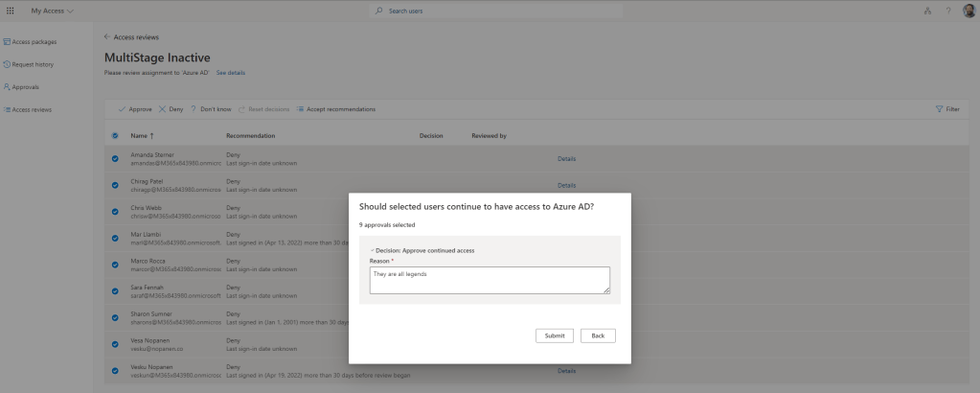Go to Request history in sidebar
The image size is (980, 393).
tap(34, 64)
